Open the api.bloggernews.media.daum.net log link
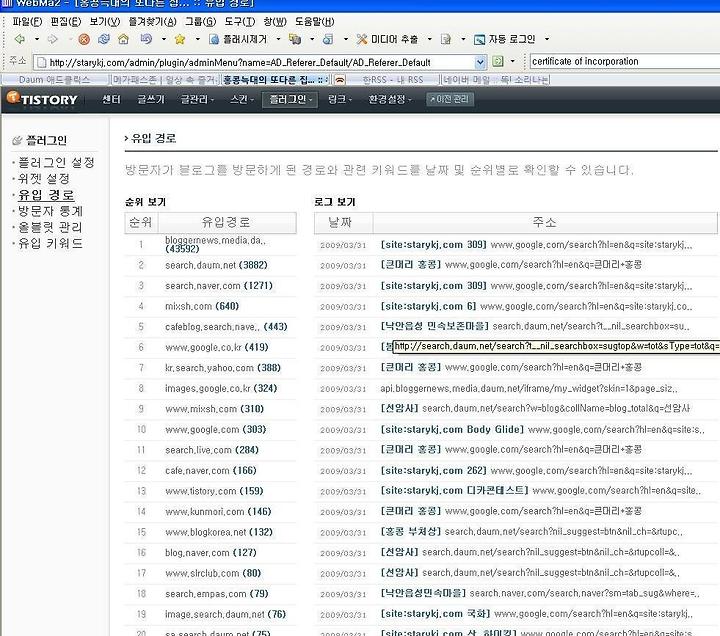Screen dimensions: 720x636 (x=529, y=388)
